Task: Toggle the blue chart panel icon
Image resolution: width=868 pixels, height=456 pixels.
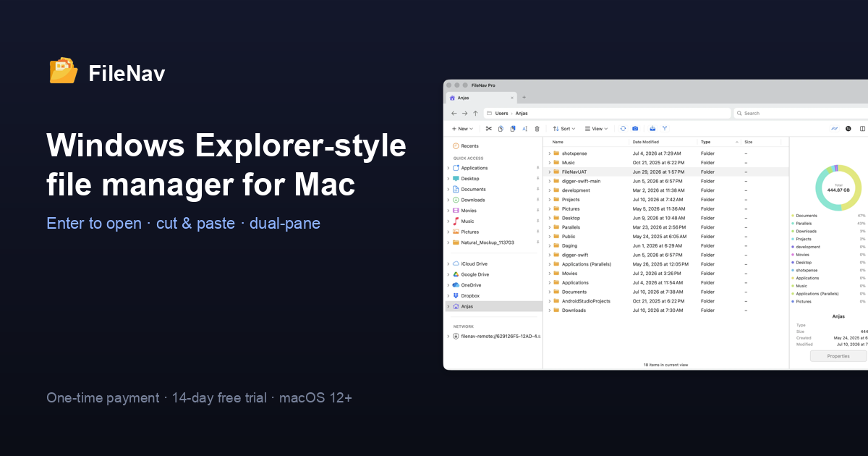Action: tap(834, 129)
